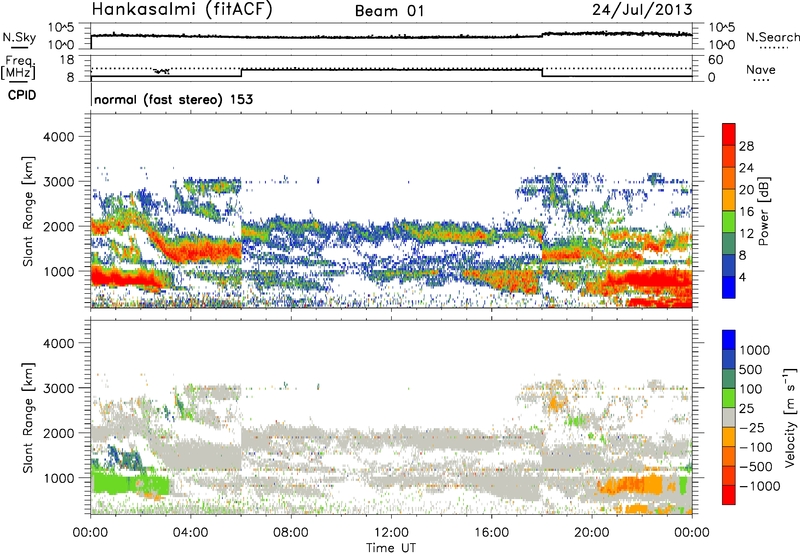
Task: Click the green velocity patch near 01:00
Action: tap(130, 482)
